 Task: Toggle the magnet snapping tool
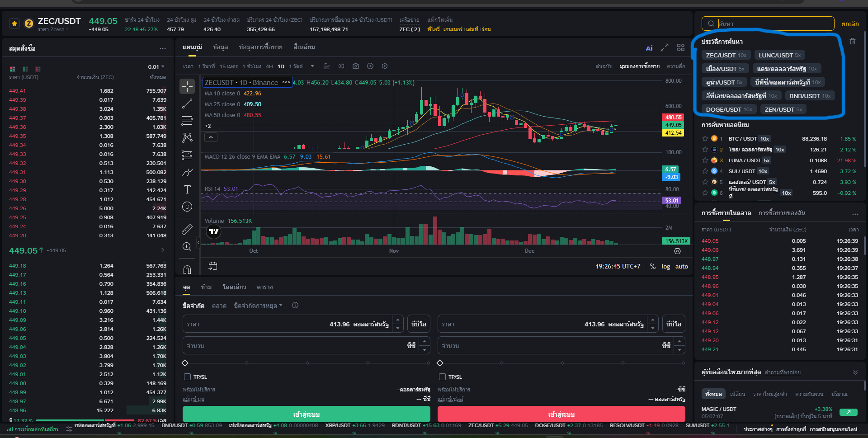click(187, 269)
